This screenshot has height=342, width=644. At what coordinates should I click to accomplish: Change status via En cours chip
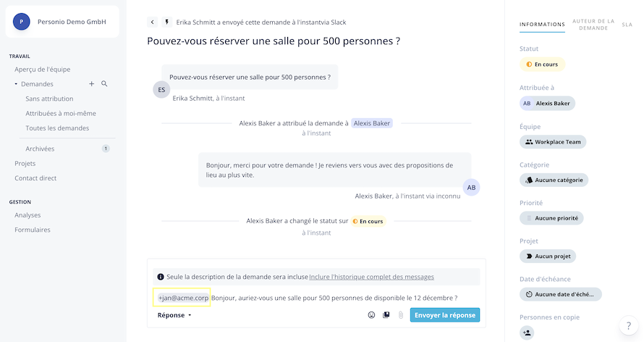click(542, 64)
